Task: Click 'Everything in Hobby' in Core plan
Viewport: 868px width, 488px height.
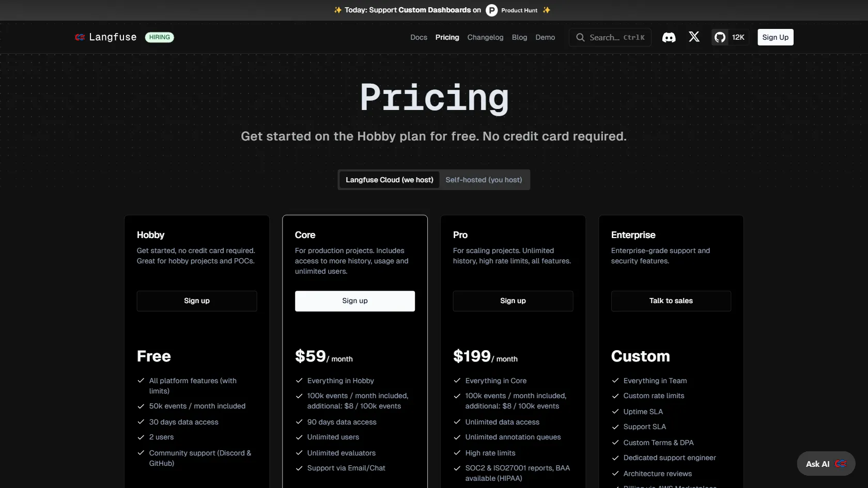Action: click(340, 381)
